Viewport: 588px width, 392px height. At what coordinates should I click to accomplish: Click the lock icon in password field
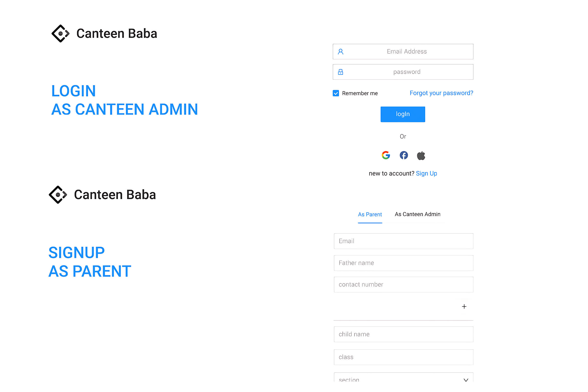341,72
